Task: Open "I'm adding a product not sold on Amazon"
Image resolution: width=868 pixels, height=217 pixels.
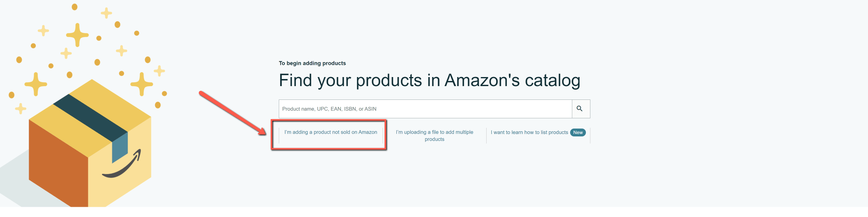Action: (x=331, y=132)
